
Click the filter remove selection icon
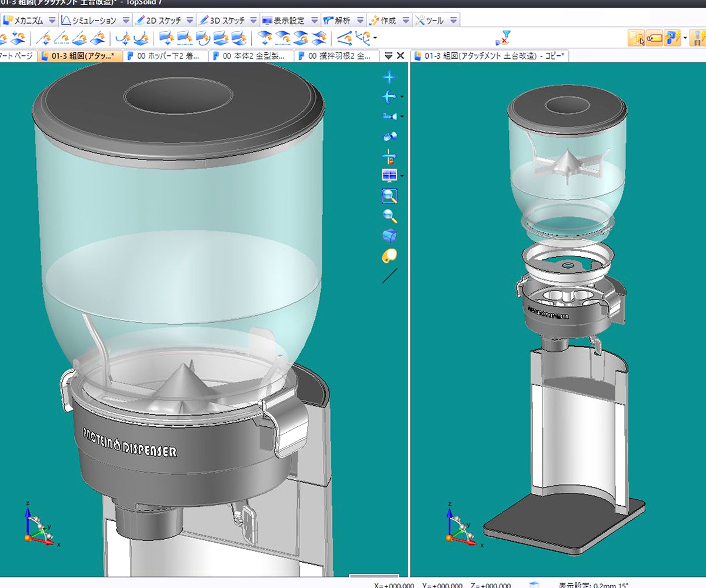tap(502, 39)
